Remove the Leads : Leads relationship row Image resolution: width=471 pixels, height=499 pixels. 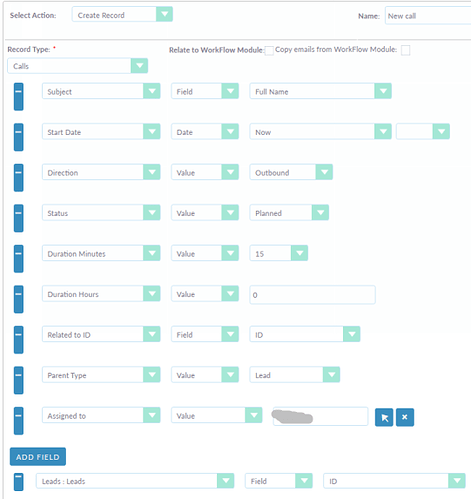pyautogui.click(x=19, y=482)
